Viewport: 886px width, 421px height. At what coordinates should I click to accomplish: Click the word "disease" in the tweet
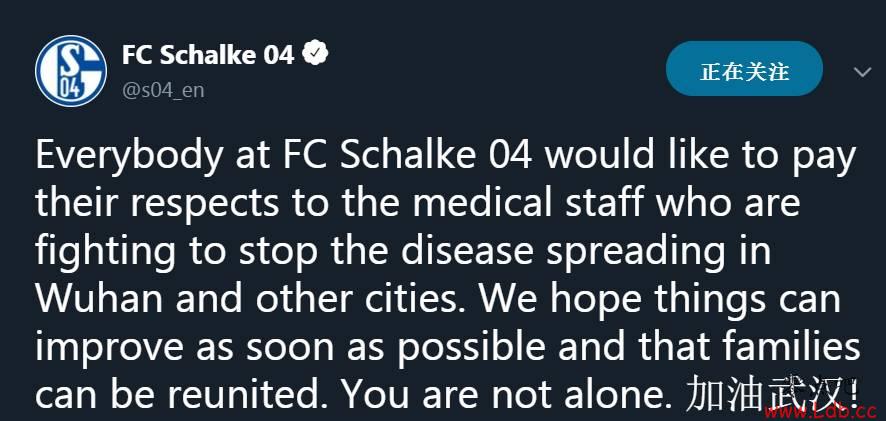[x=467, y=250]
